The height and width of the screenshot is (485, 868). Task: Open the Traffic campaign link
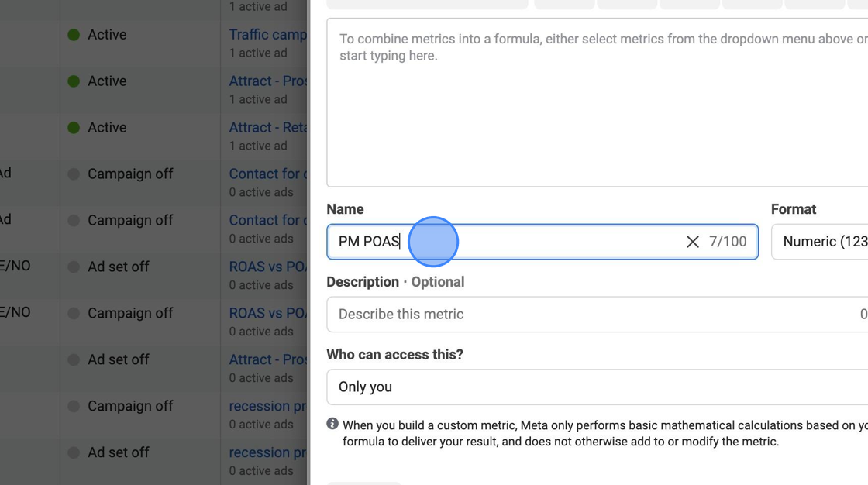(267, 34)
